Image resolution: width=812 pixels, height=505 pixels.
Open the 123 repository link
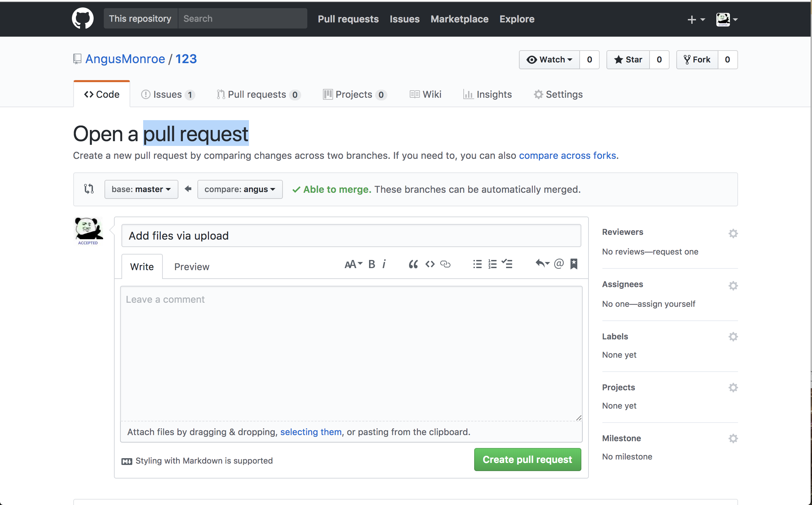186,59
